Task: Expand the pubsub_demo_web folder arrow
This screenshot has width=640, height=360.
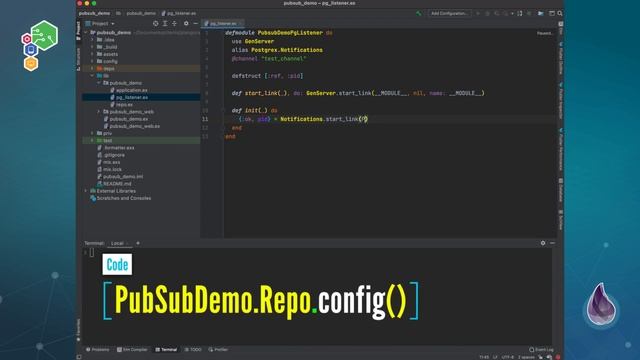Action: [99, 111]
